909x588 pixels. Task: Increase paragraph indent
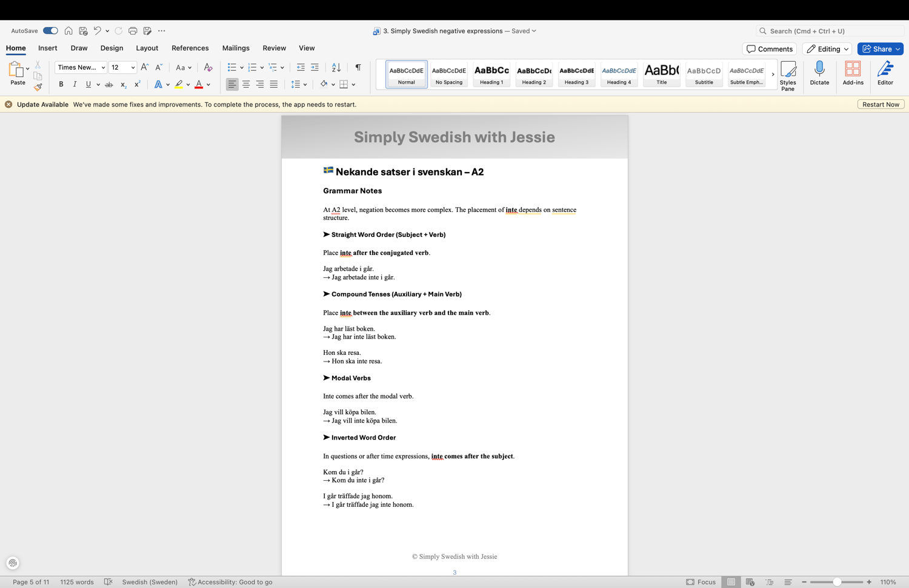pyautogui.click(x=315, y=67)
